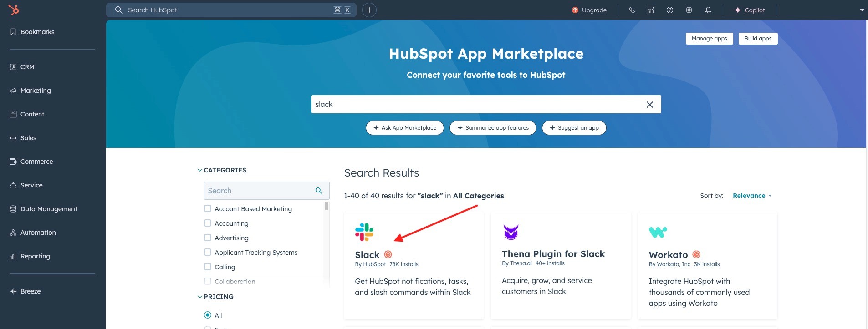Click the CRM icon in the sidebar
The image size is (868, 329).
(13, 67)
